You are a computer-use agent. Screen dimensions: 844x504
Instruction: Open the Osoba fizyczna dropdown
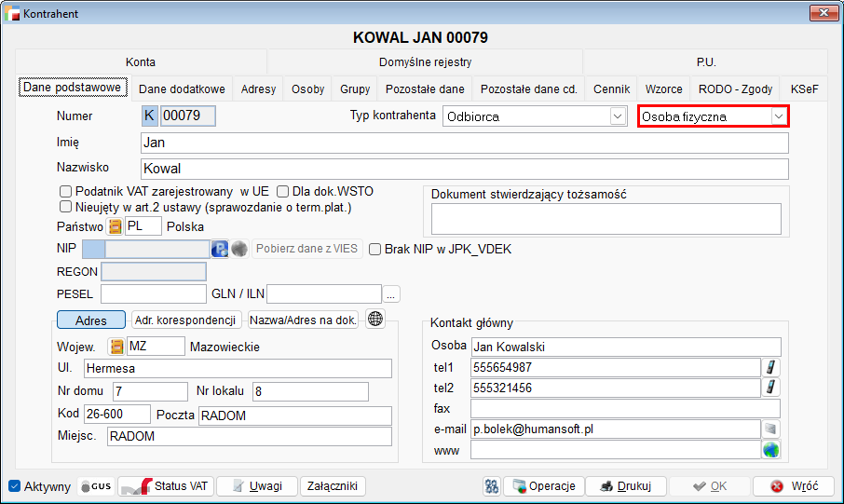click(778, 116)
